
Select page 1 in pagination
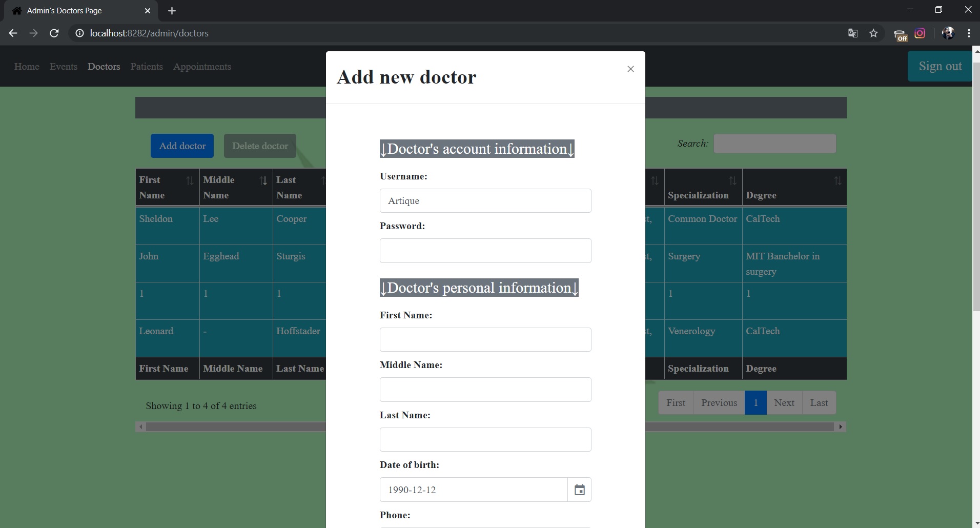756,403
